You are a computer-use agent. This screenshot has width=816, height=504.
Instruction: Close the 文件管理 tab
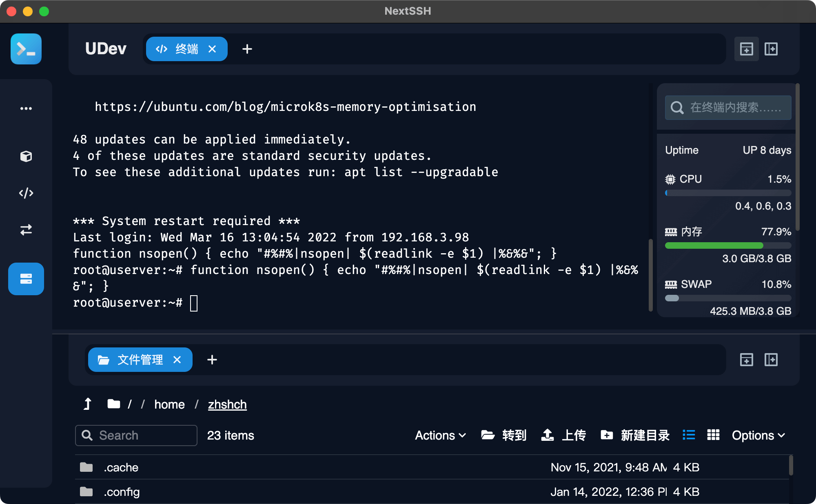tap(177, 360)
